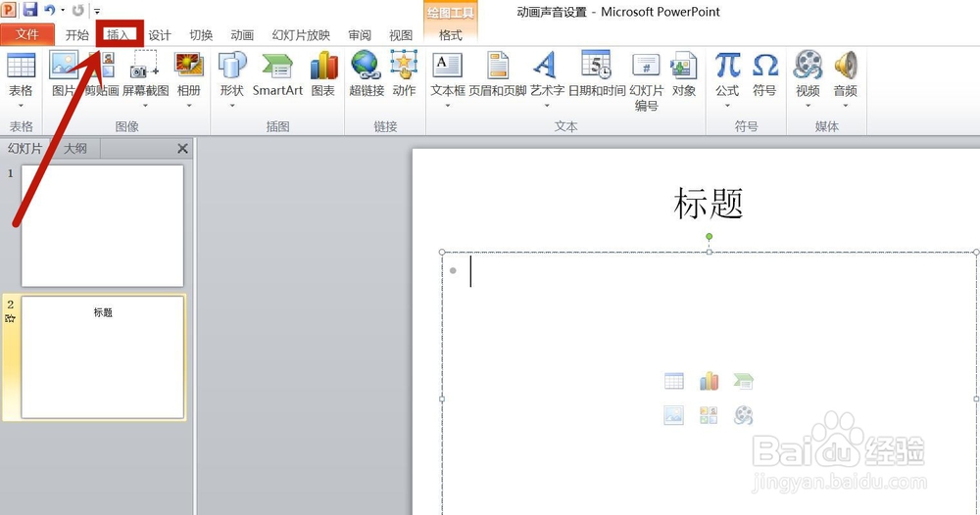The height and width of the screenshot is (515, 980).
Task: Insert 日期和时间 date and time
Action: pos(596,74)
